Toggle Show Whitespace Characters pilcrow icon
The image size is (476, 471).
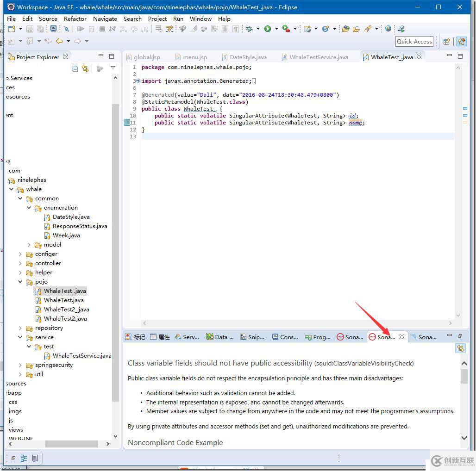tap(236, 29)
